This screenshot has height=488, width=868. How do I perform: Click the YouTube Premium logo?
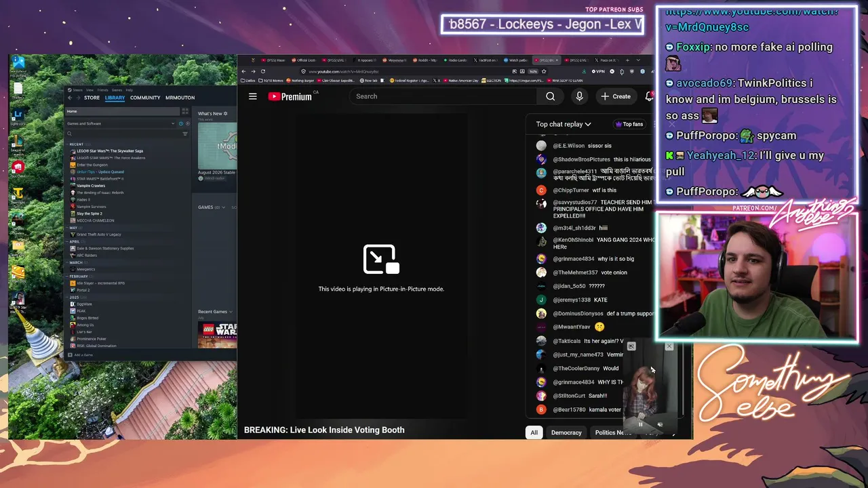coord(290,96)
